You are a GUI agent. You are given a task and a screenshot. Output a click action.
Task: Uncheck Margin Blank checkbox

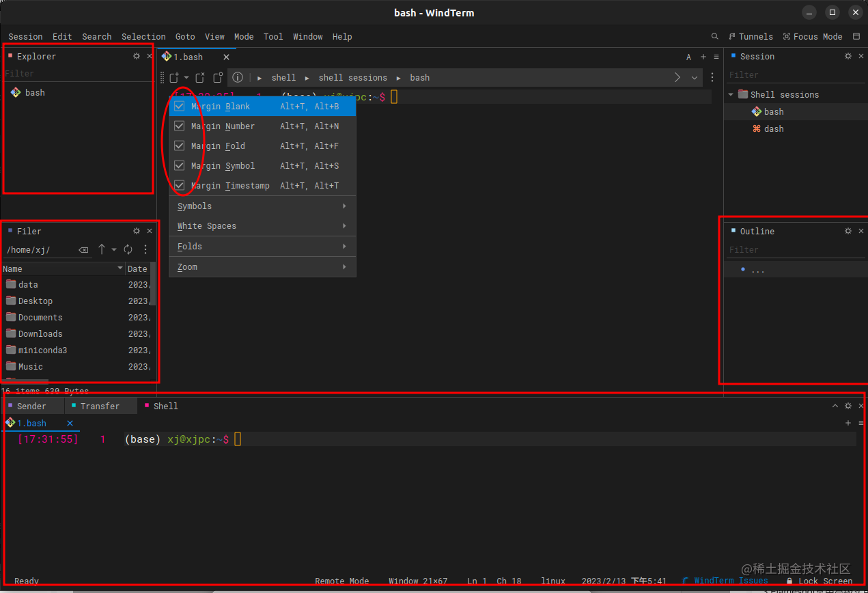tap(180, 107)
